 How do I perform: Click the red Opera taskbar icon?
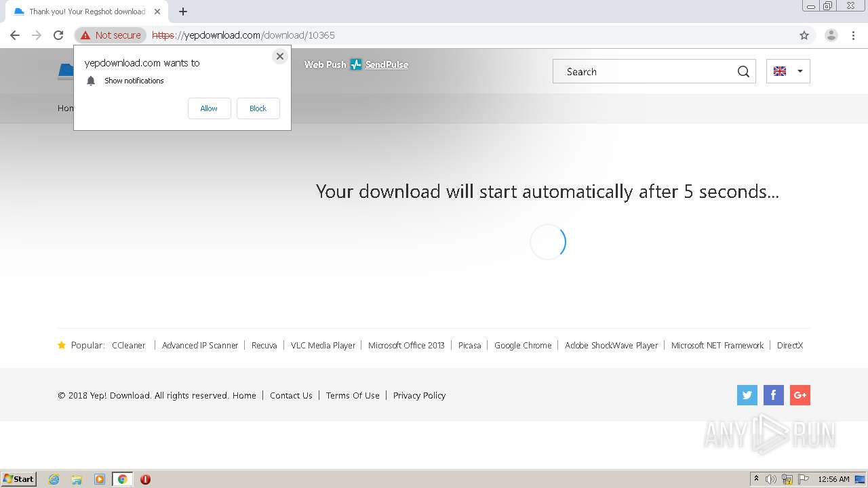click(x=145, y=479)
